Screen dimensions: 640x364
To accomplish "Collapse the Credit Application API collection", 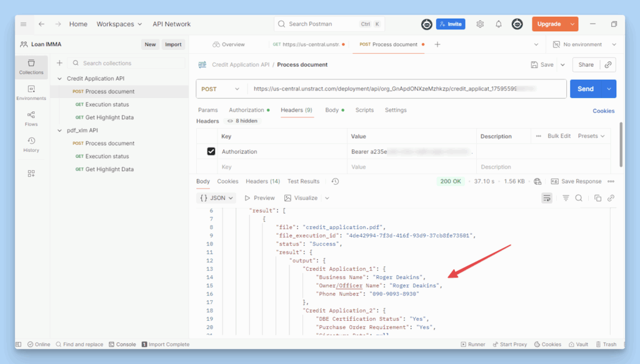I will (60, 79).
